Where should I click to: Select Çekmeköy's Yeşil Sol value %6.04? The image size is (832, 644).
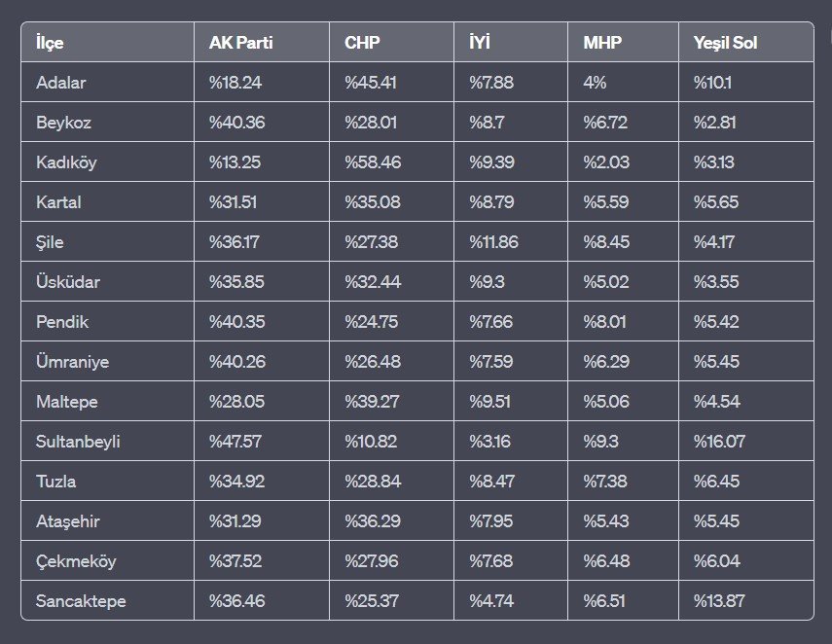[716, 561]
